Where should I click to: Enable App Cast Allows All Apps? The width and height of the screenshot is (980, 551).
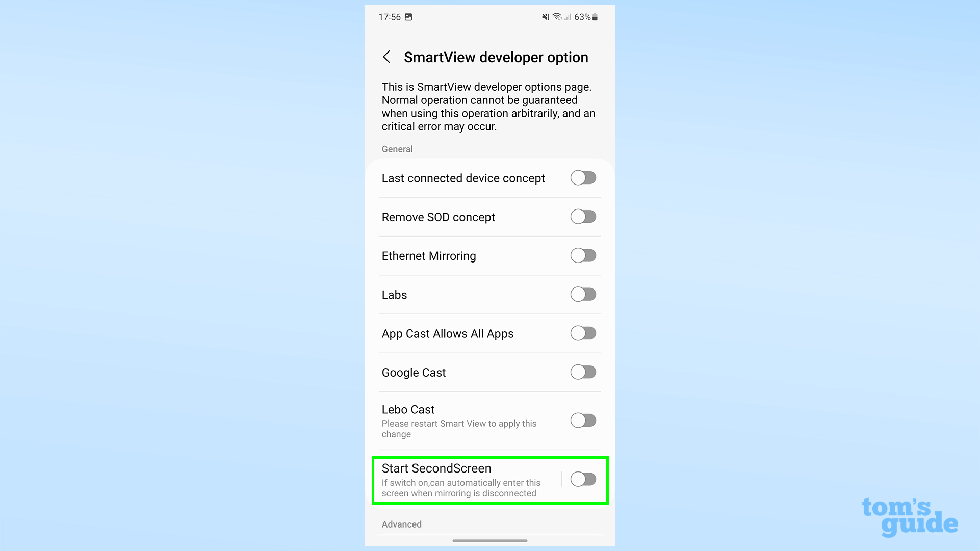point(582,333)
